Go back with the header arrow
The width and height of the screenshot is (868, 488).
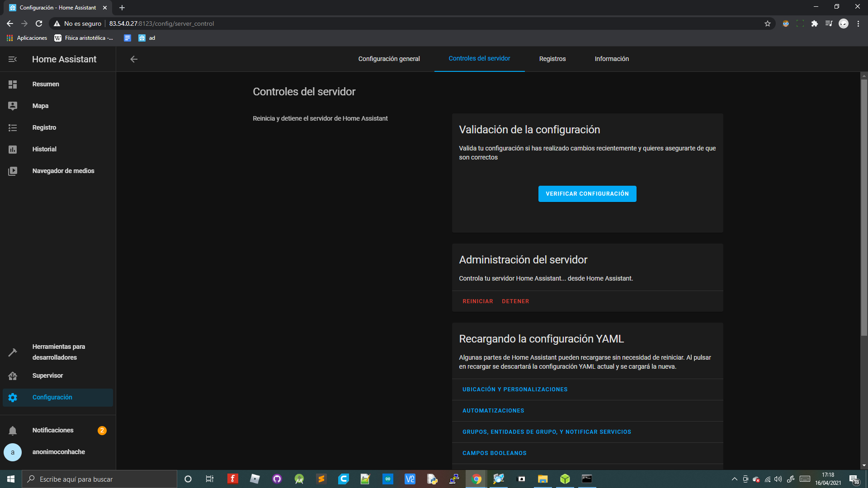coord(134,59)
